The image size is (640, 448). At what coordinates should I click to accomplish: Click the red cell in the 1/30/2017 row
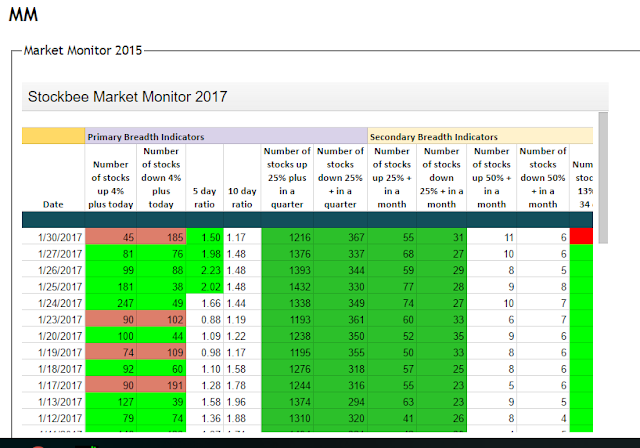click(x=581, y=237)
